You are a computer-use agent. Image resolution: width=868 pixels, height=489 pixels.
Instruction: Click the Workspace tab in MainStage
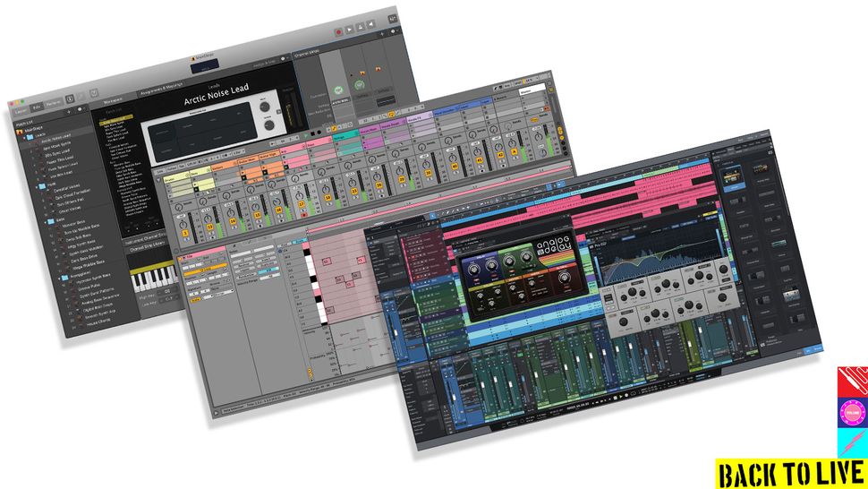pos(113,100)
